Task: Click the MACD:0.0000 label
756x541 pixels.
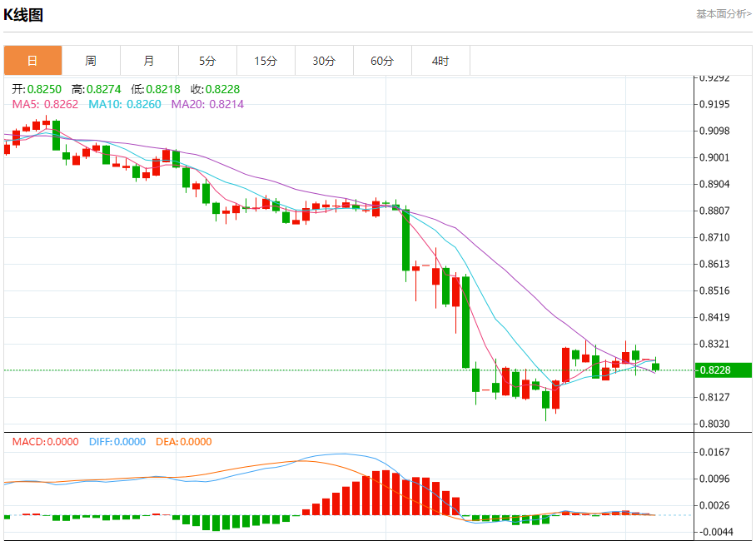Action: click(x=45, y=442)
